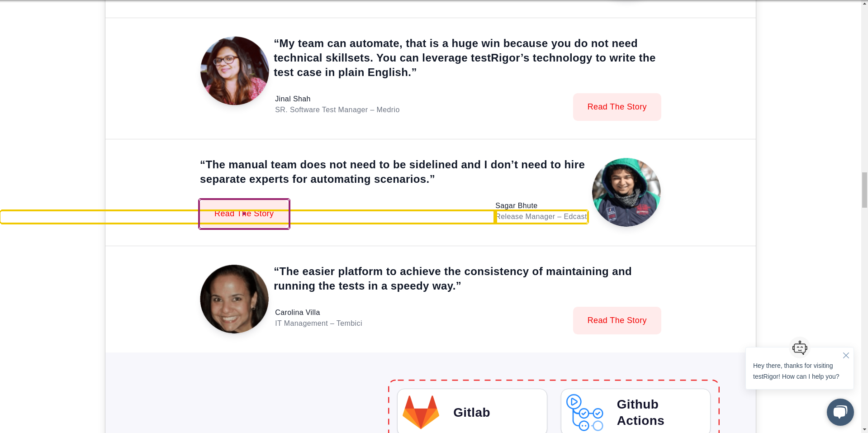This screenshot has height=433, width=868.
Task: Close the chat greeting popup
Action: pos(846,356)
